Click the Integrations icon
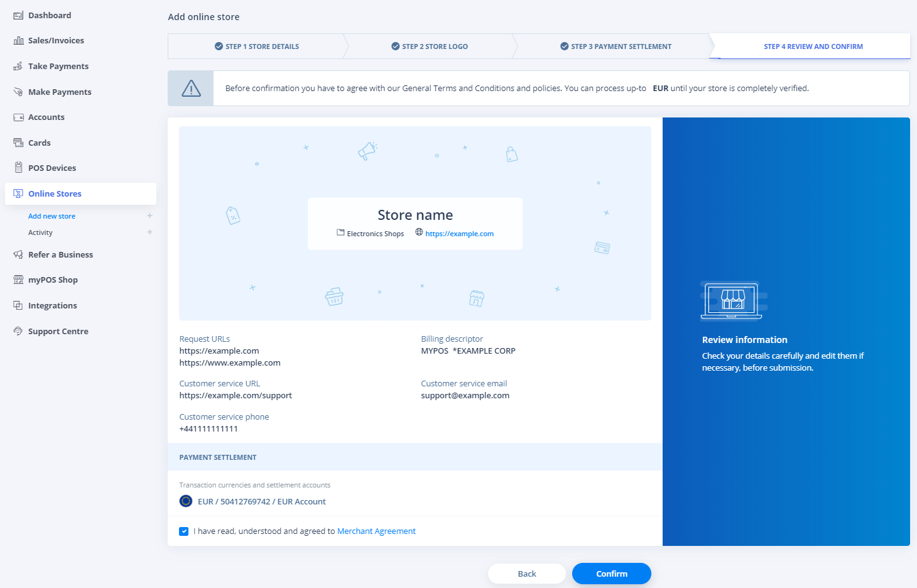The height and width of the screenshot is (588, 917). tap(18, 305)
